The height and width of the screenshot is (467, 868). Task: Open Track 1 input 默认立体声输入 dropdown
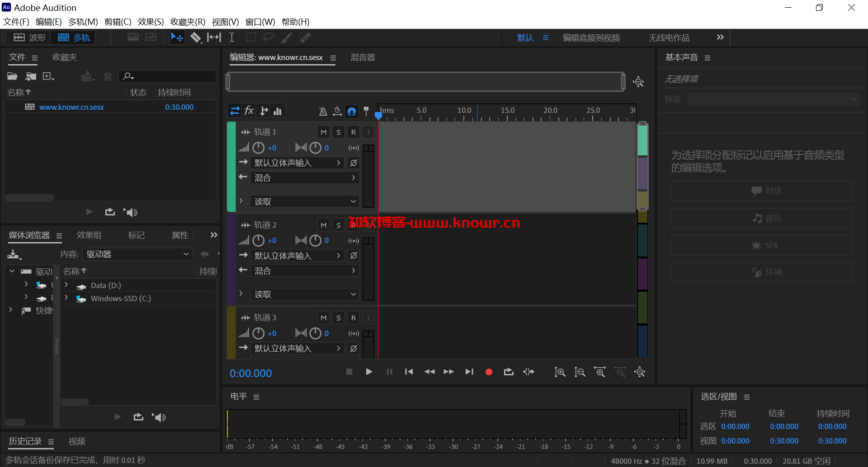[297, 163]
